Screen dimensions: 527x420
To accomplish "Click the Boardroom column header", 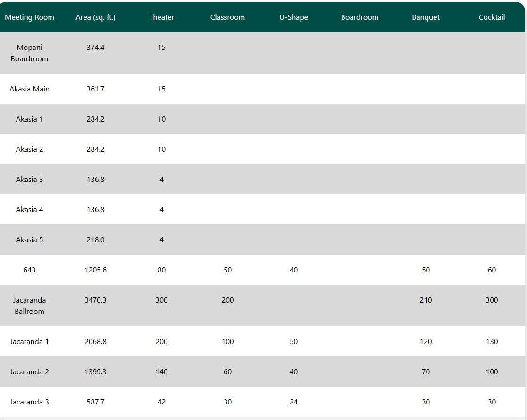I will point(360,17).
